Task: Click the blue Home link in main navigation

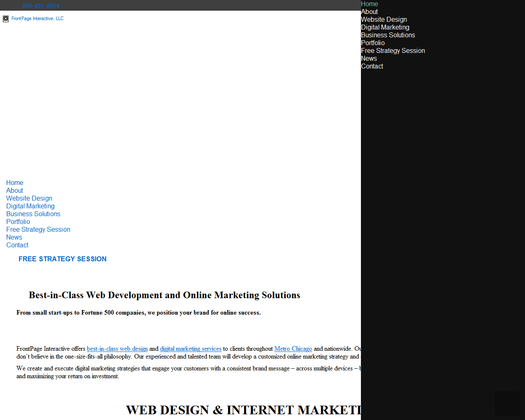Action: tap(15, 183)
